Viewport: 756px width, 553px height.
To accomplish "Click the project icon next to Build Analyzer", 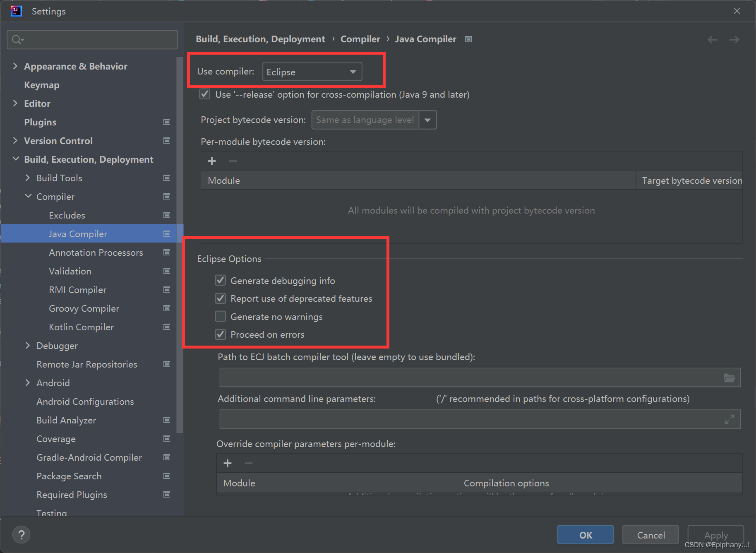I will point(167,420).
